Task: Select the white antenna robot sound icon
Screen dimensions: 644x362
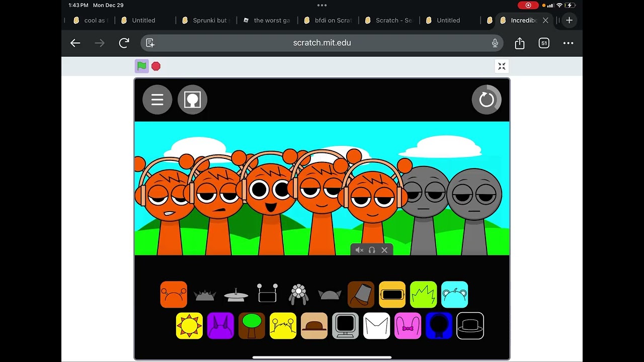Action: pos(267,293)
